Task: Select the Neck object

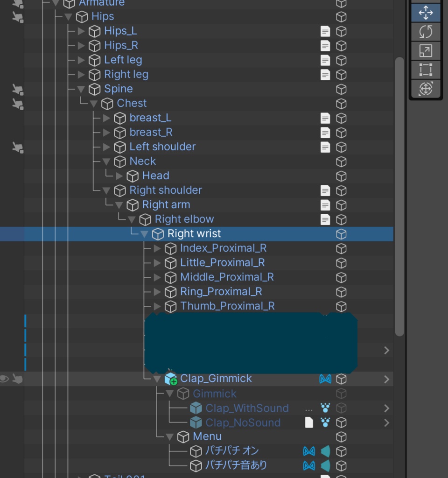Action: [143, 161]
